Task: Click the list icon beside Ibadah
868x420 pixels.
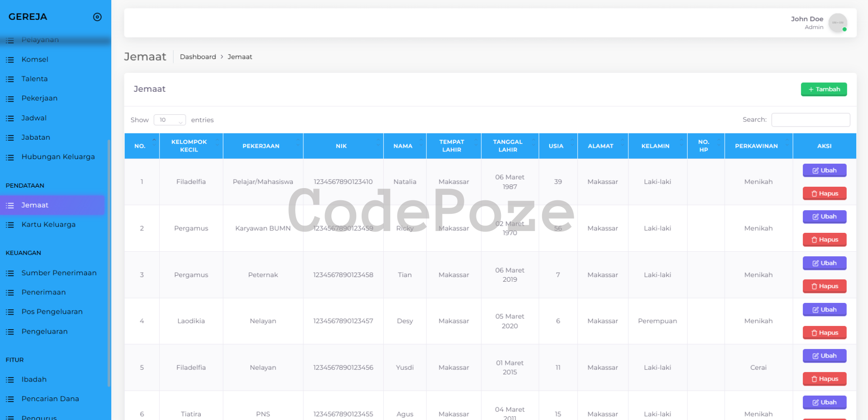Action: (x=10, y=380)
